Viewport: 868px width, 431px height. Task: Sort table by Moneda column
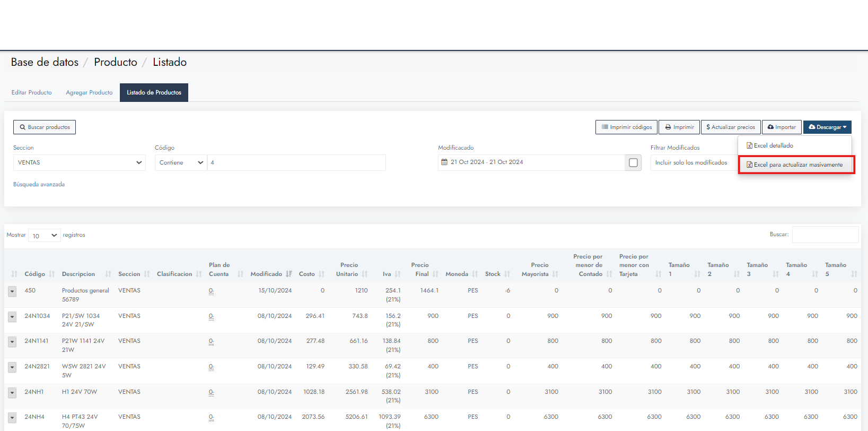(461, 274)
